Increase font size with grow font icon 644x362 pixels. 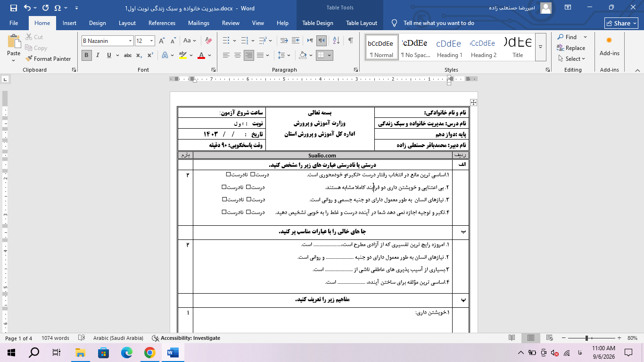(162, 41)
